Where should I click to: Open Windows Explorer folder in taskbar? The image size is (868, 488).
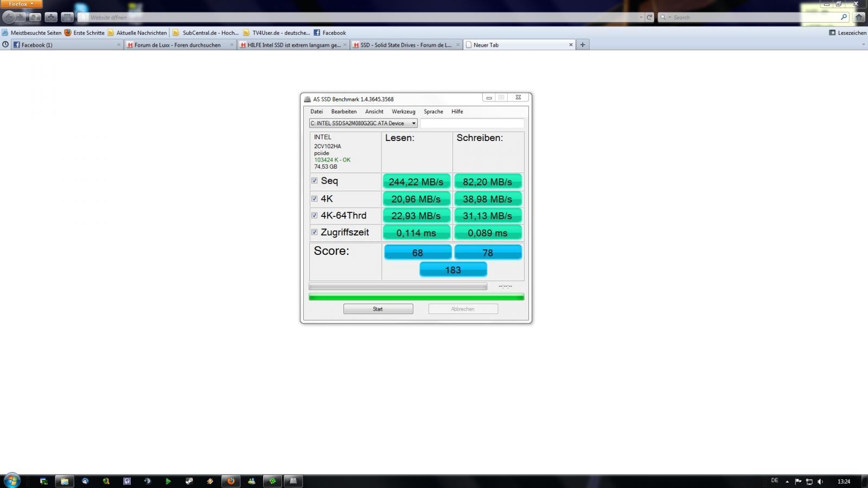[x=65, y=481]
